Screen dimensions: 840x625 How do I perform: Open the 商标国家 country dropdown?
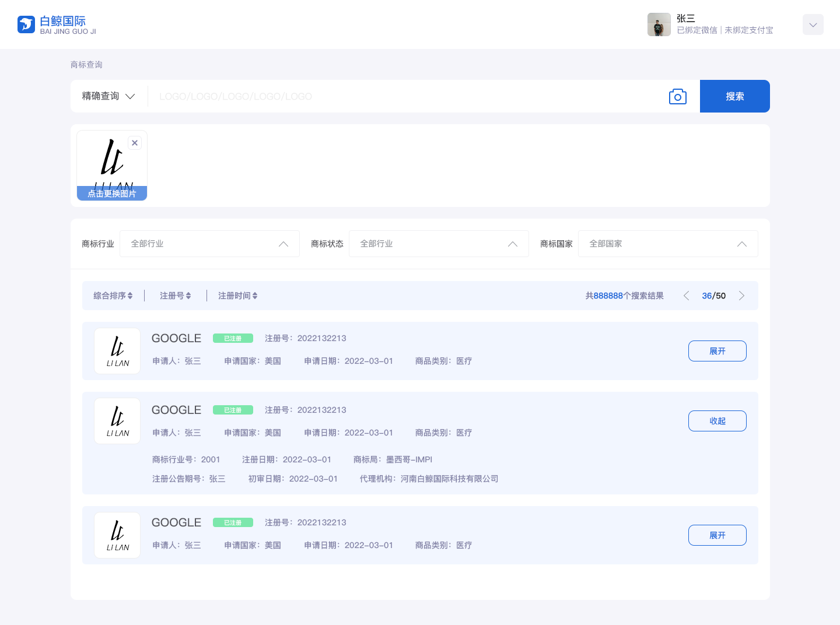[x=667, y=244]
